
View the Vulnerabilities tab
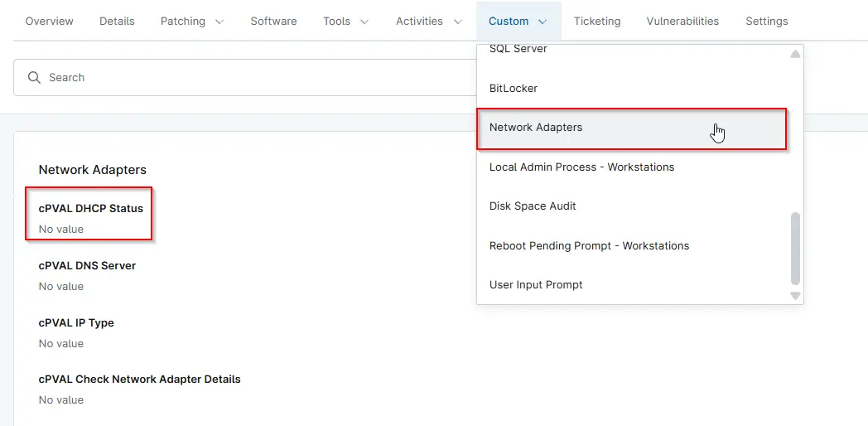point(682,22)
